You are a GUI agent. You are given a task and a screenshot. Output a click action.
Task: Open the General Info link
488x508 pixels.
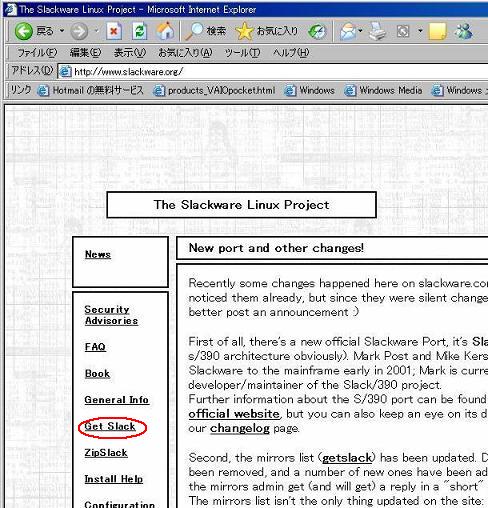tap(116, 400)
